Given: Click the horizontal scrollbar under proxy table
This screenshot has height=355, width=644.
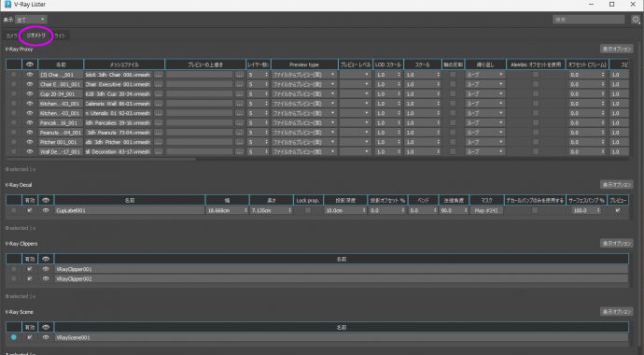Looking at the screenshot, I should (x=101, y=159).
